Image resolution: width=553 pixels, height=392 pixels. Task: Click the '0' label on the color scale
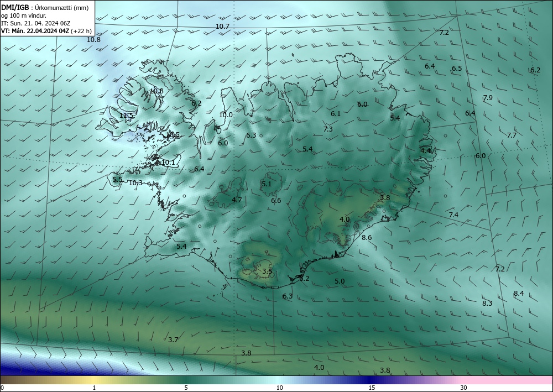[2, 388]
